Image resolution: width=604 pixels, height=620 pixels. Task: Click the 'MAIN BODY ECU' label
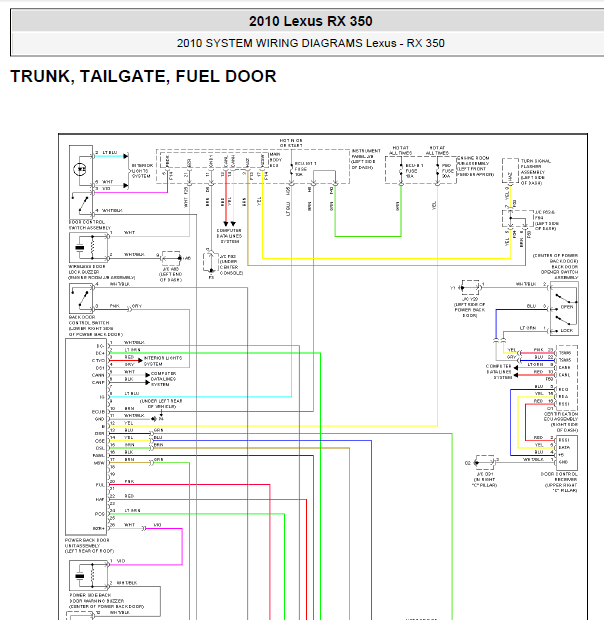[x=276, y=160]
